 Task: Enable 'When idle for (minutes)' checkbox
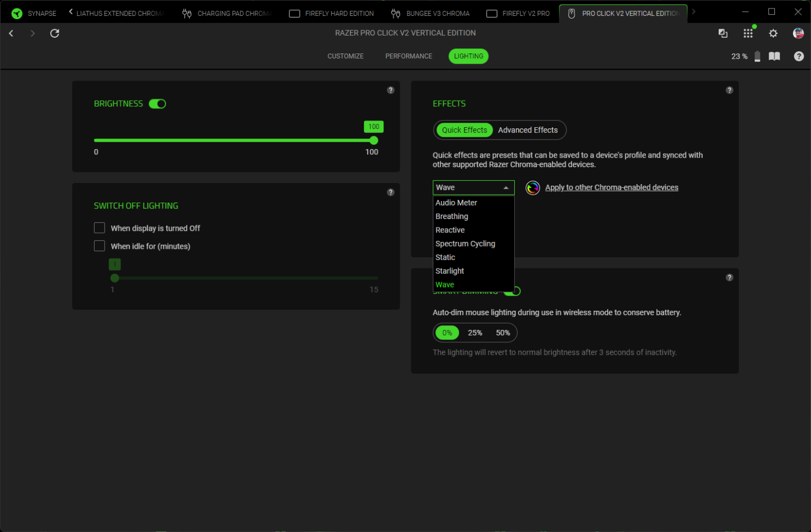100,246
